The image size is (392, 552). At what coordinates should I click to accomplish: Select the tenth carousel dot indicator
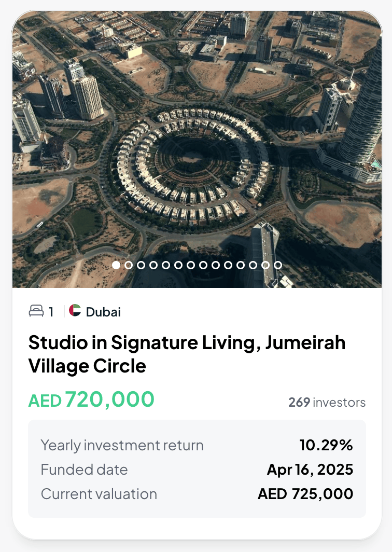click(228, 265)
